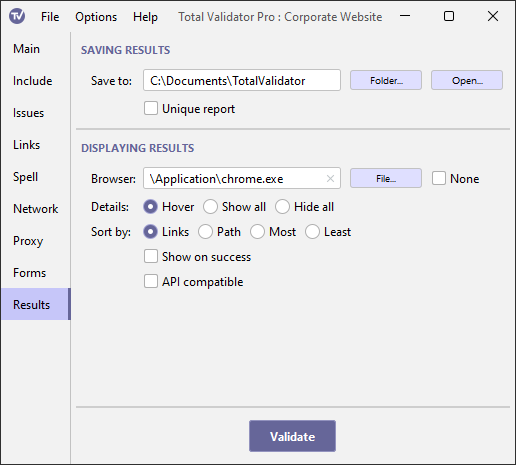
Task: Click the Total Validator logo icon
Action: coord(17,16)
